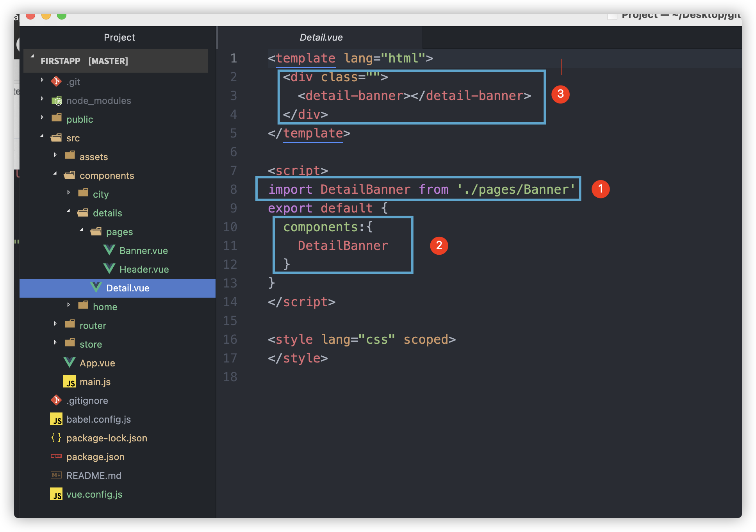756x532 pixels.
Task: Expand the city folder arrow
Action: pyautogui.click(x=69, y=193)
